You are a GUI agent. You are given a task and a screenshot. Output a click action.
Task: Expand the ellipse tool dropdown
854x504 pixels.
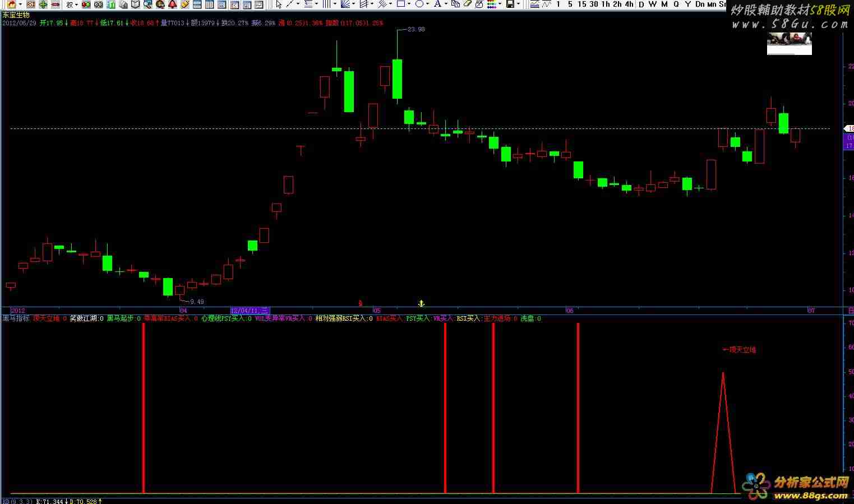427,4
